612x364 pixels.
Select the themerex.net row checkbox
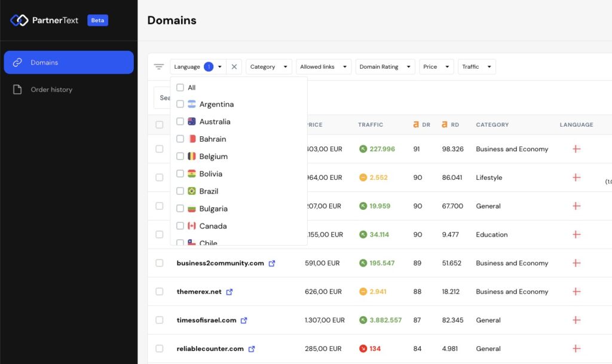(159, 292)
